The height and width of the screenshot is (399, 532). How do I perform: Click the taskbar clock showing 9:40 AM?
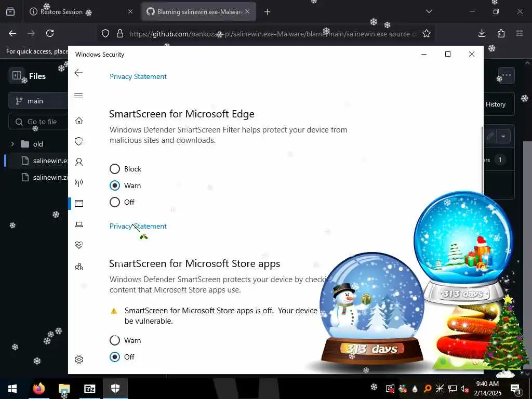pyautogui.click(x=487, y=389)
